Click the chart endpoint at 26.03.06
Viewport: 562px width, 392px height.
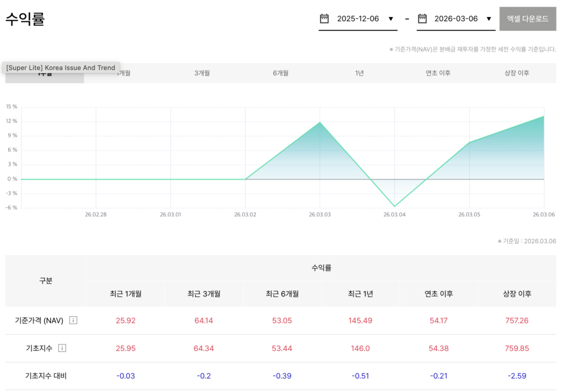coord(543,116)
